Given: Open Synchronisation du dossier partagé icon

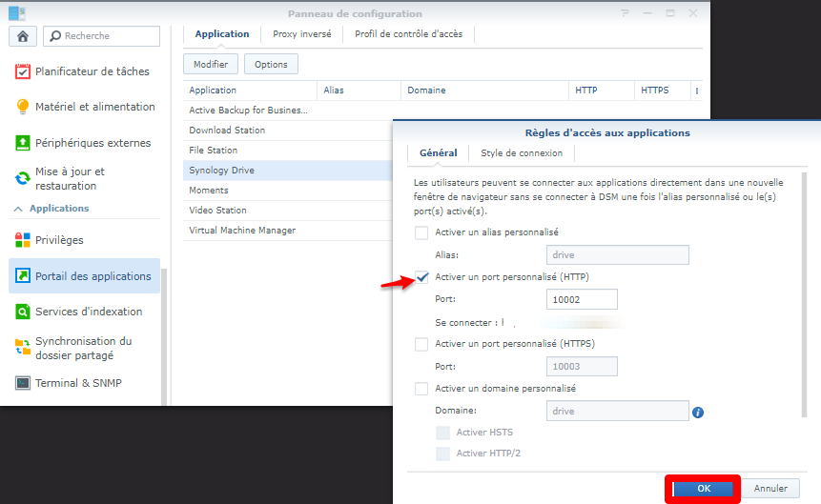Looking at the screenshot, I should (x=23, y=347).
